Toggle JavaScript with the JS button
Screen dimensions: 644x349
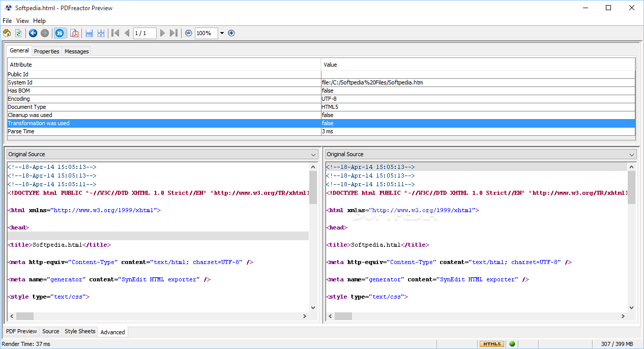(x=60, y=33)
